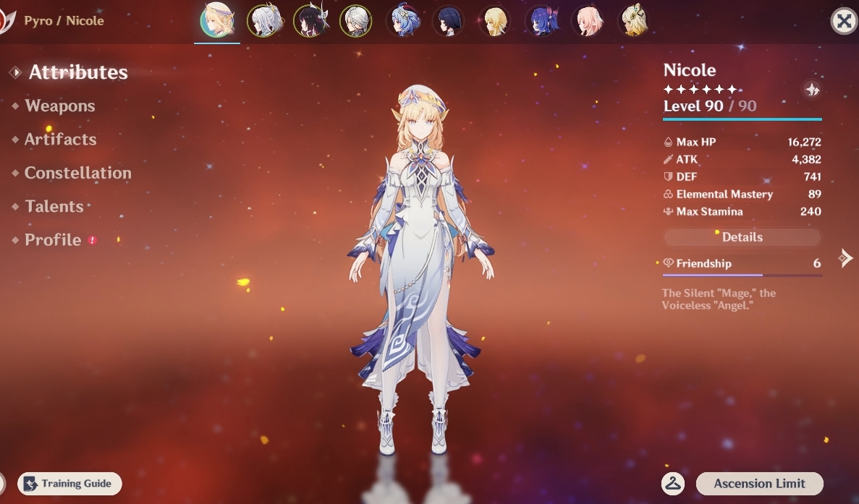Click the Max Stamina icon
Screen dimensions: 859x504
[x=668, y=211]
